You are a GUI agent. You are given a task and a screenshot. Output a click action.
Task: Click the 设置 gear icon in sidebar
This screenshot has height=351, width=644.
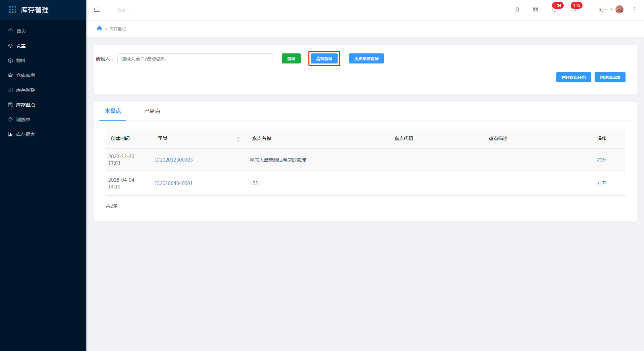click(x=10, y=46)
